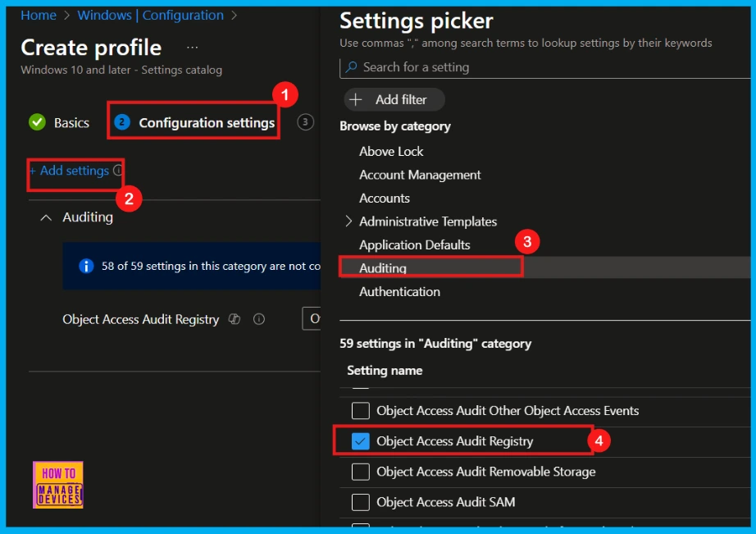Check Object Access Audit Removable Storage
The image size is (756, 534).
point(361,472)
